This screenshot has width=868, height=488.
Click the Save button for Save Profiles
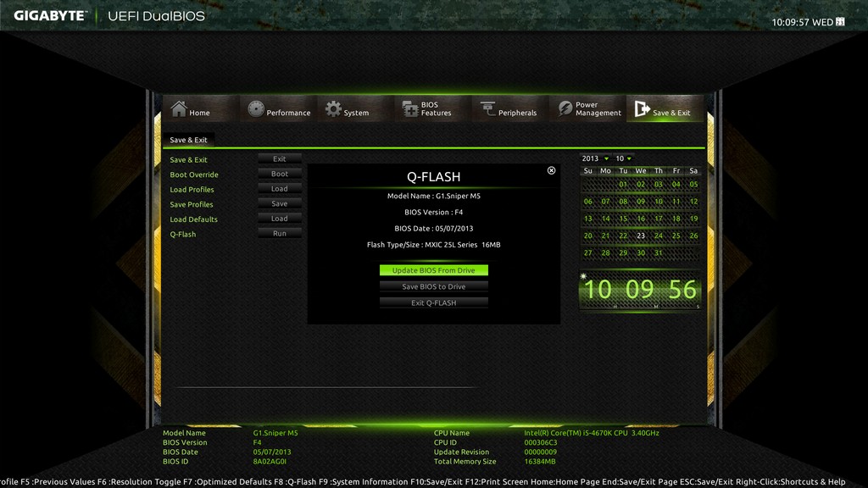280,203
